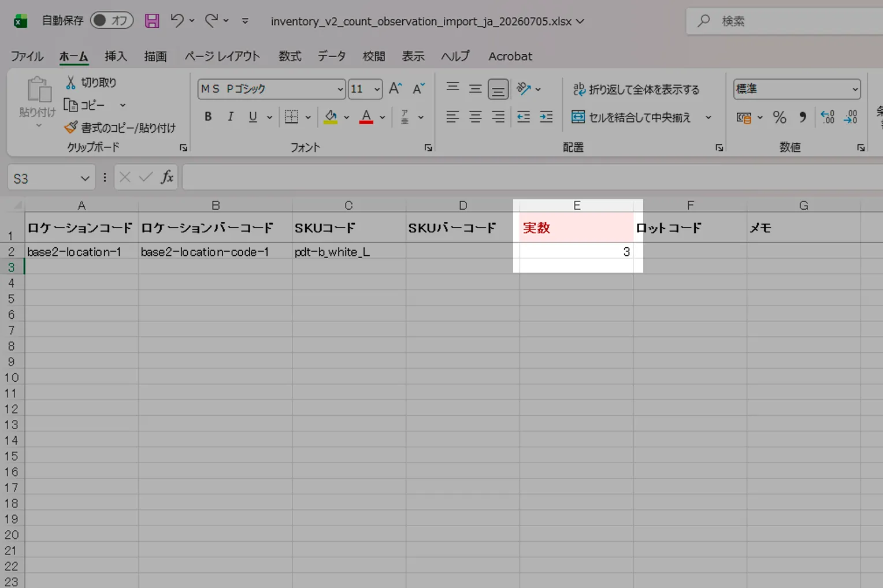Click the Fill Color paint bucket
Viewport: 883px width, 588px height.
(x=331, y=117)
